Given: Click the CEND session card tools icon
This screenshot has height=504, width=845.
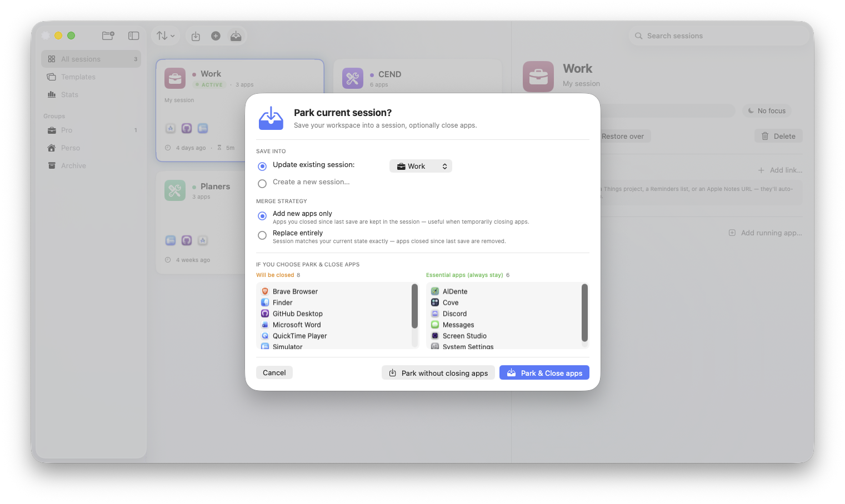Looking at the screenshot, I should click(x=353, y=78).
